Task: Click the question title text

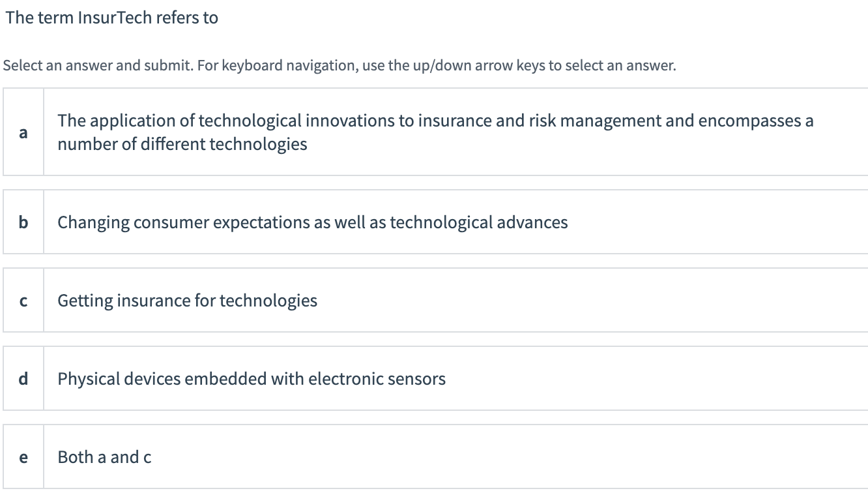Action: [111, 18]
